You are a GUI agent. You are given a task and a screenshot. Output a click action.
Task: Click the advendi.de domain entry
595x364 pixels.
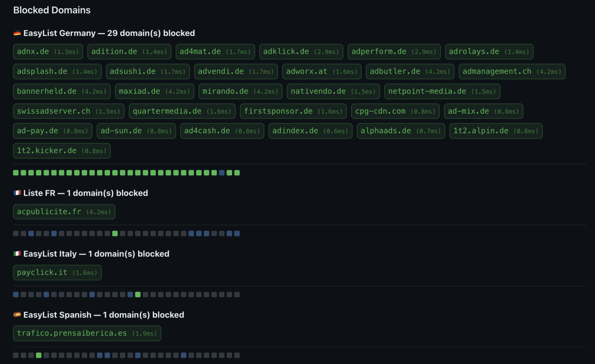(x=236, y=71)
